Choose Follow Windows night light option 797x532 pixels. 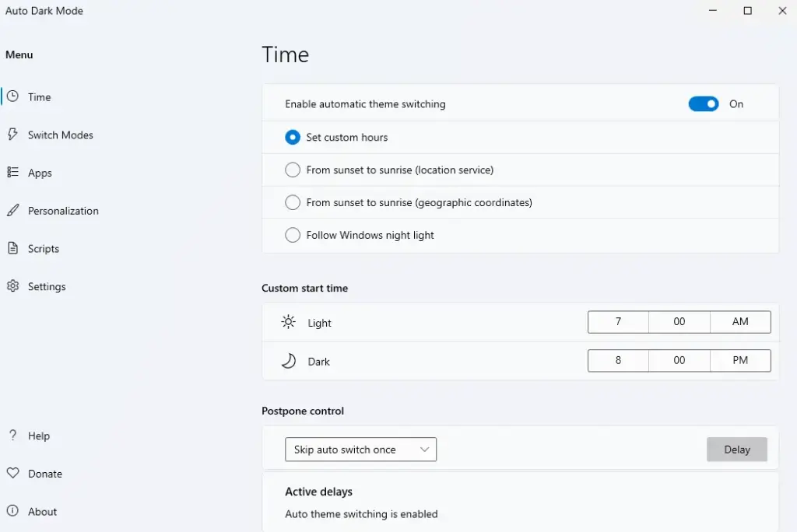click(293, 235)
